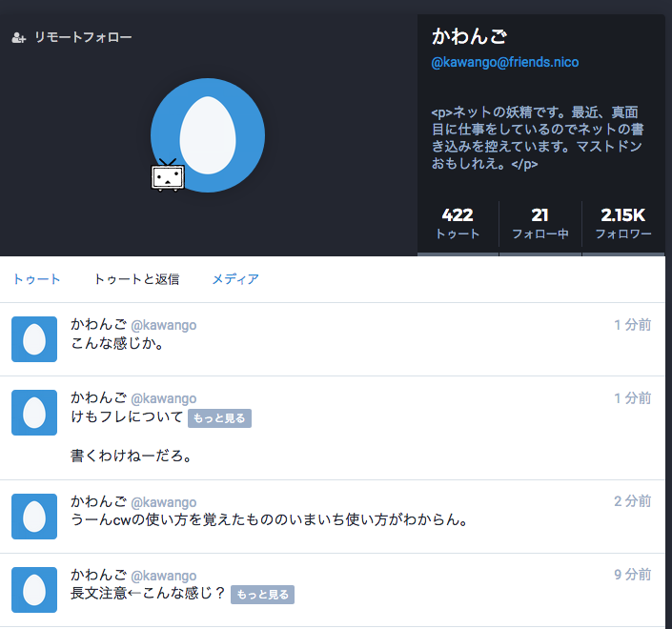Screen dimensions: 672x629
Task: Click the avatar next to the けもフレについて post
Action: [x=34, y=413]
